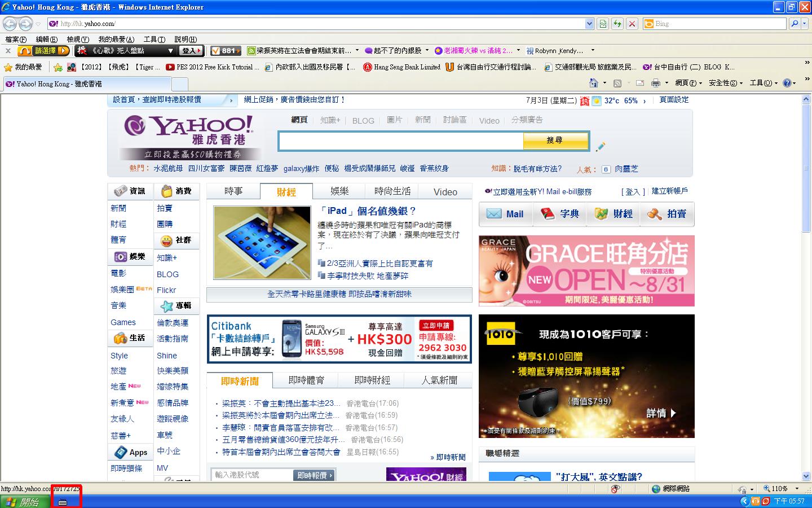Open the zoom level 110% dropdown
The height and width of the screenshot is (508, 812).
click(x=797, y=489)
